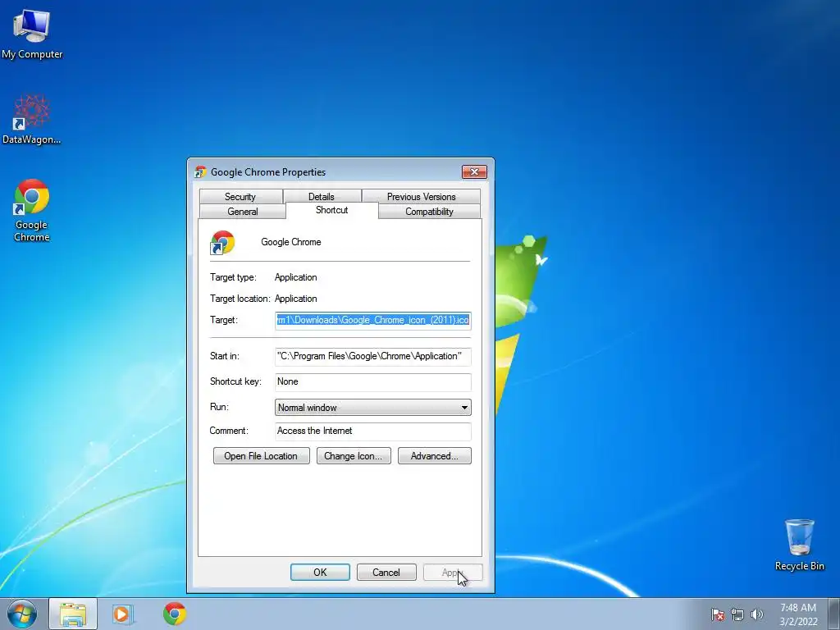Click Open File Location button
Image resolution: width=840 pixels, height=630 pixels.
point(262,456)
